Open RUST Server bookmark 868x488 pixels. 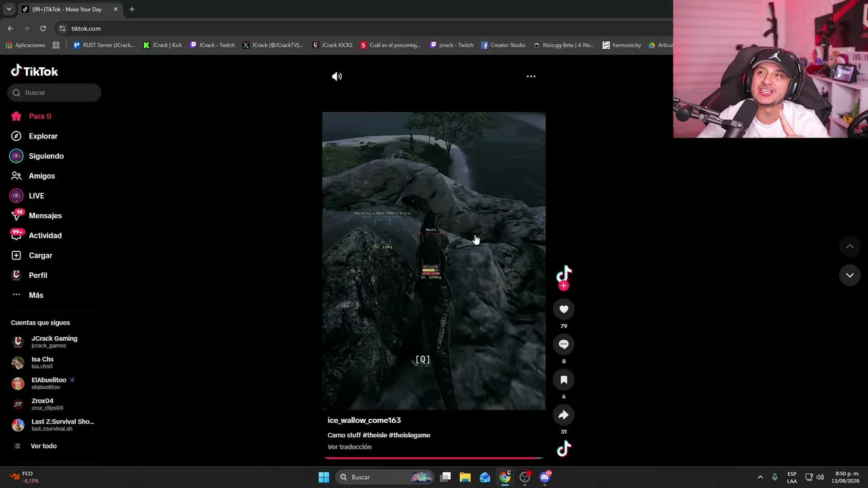point(103,45)
